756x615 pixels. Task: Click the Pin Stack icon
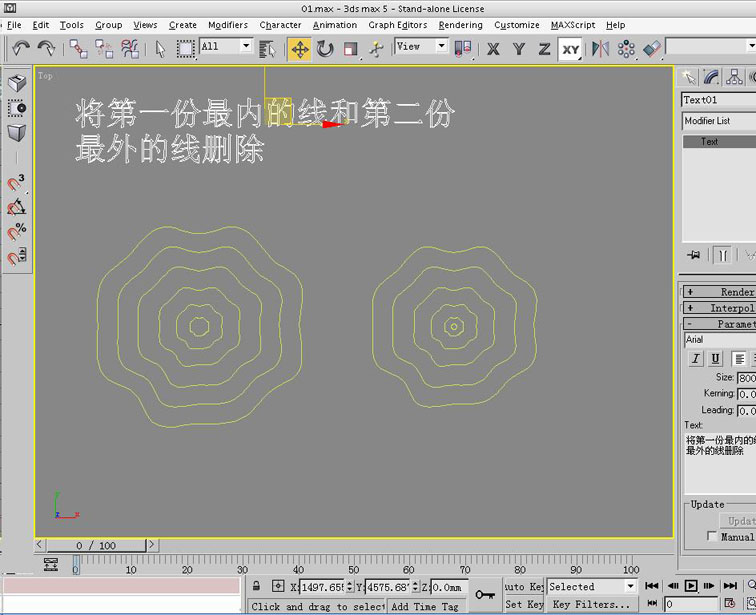(x=693, y=255)
